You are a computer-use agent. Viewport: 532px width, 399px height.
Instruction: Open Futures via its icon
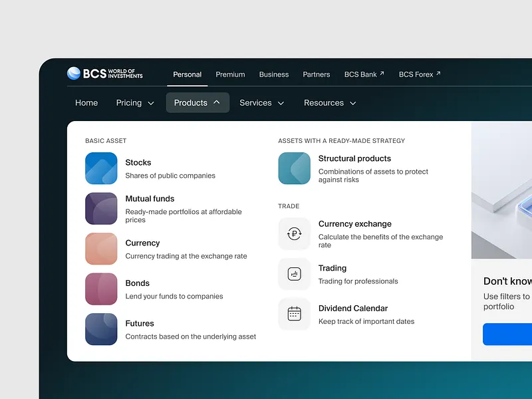[101, 329]
